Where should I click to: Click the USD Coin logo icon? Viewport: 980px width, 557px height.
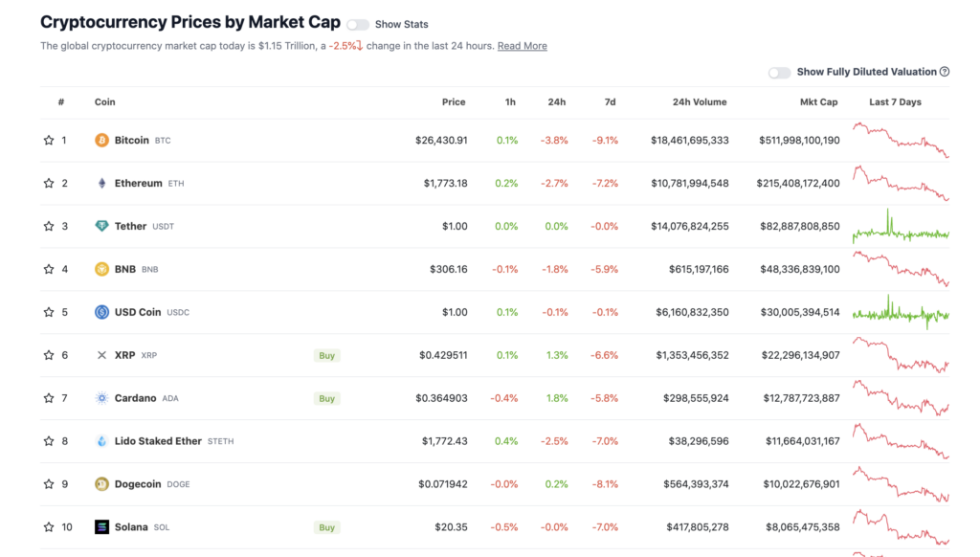click(x=101, y=312)
